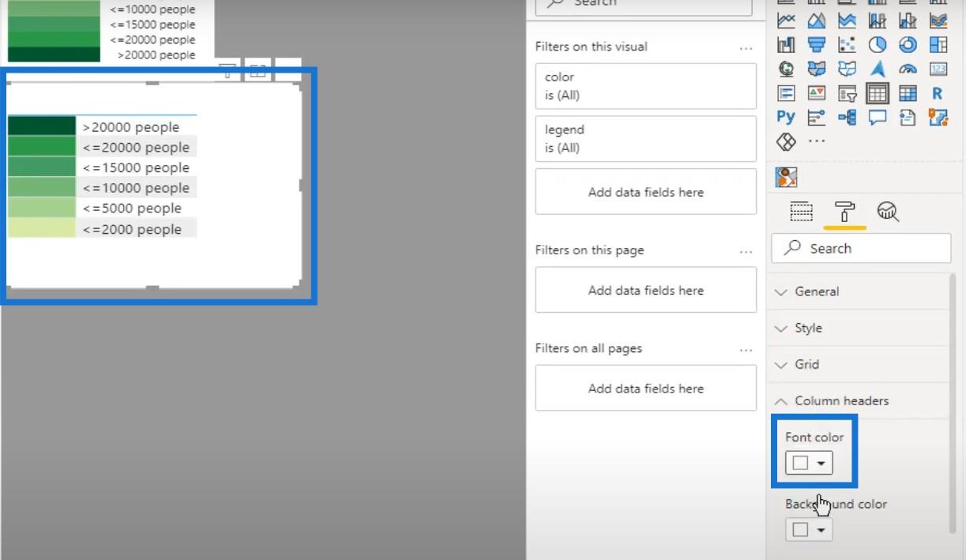Open the Background color dropdown arrow
This screenshot has width=966, height=560.
(x=822, y=531)
